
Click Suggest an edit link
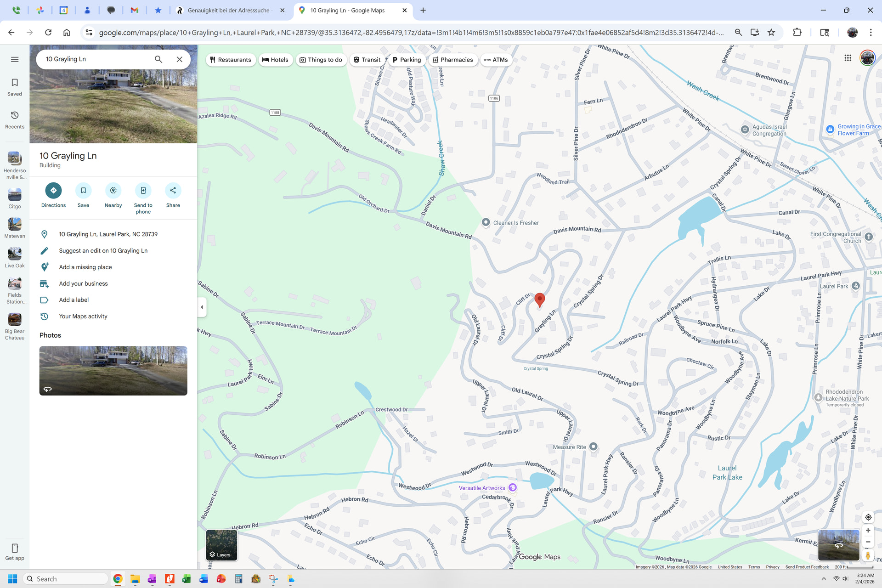coord(103,251)
